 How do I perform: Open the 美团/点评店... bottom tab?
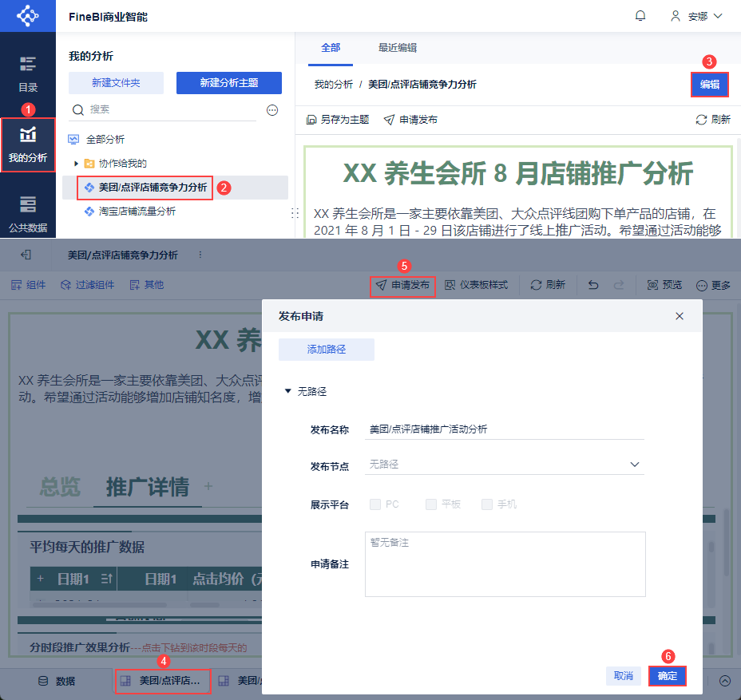[x=163, y=681]
